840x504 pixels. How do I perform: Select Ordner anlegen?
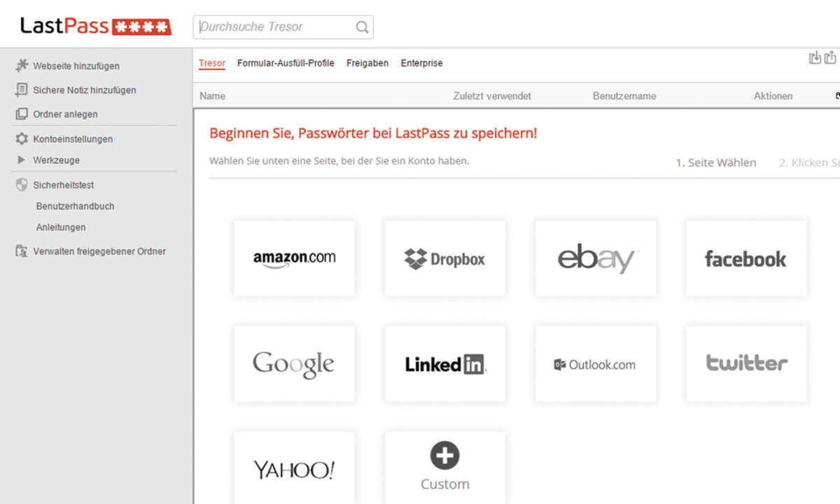[x=65, y=113]
